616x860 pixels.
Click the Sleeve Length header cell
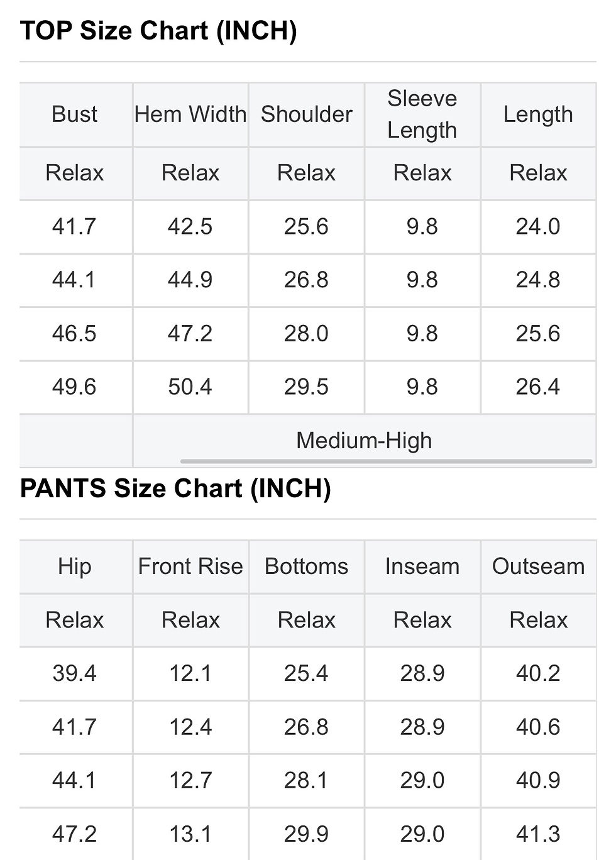(x=422, y=114)
